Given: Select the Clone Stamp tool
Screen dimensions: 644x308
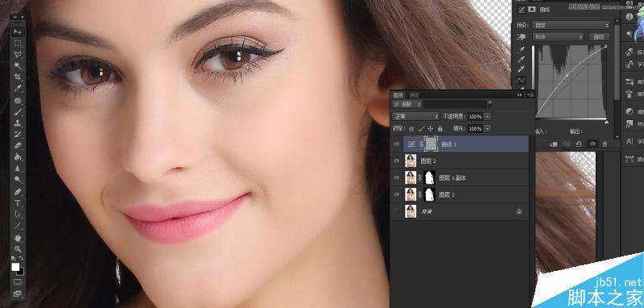Looking at the screenshot, I should [18, 123].
